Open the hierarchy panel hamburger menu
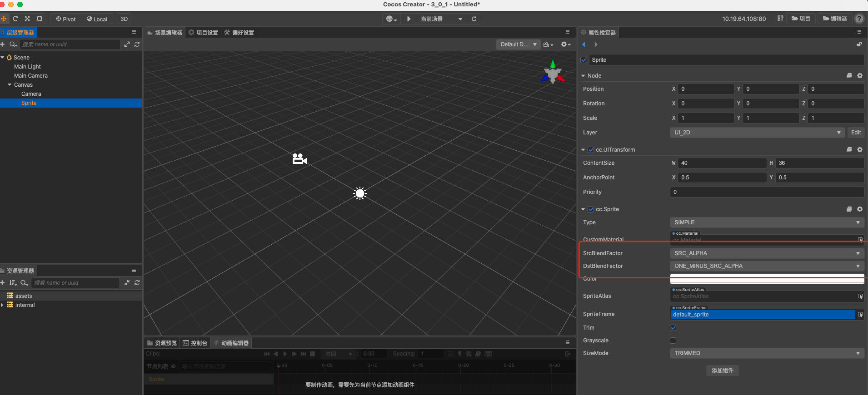The height and width of the screenshot is (395, 868). tap(134, 32)
